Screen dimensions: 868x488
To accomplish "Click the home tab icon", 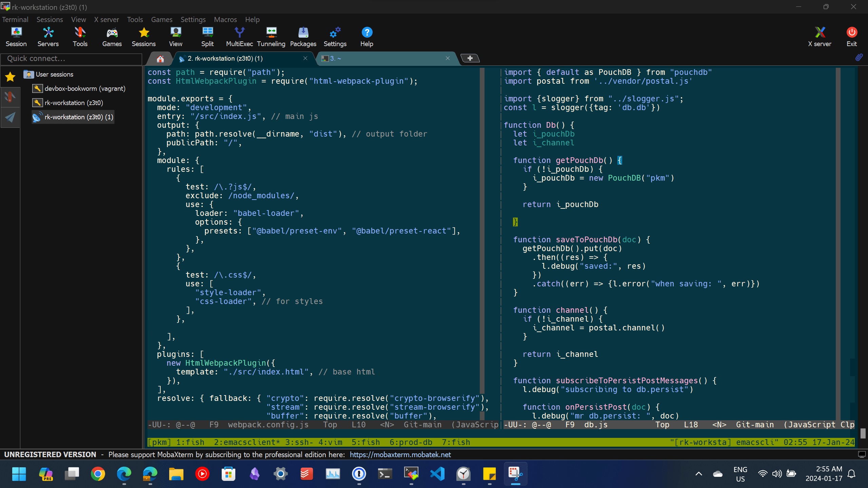I will [x=160, y=59].
